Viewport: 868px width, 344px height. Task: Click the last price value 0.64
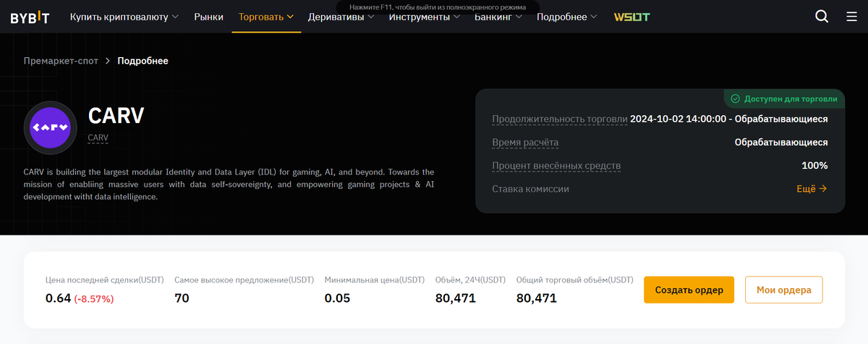click(58, 298)
